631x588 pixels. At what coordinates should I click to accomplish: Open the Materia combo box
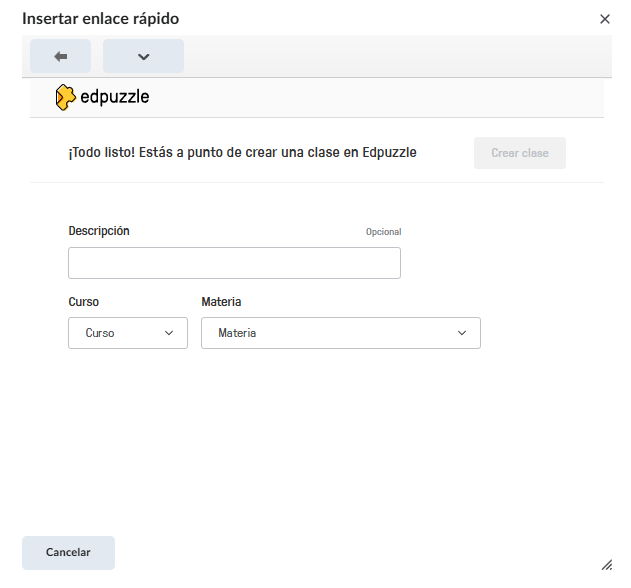[x=340, y=333]
